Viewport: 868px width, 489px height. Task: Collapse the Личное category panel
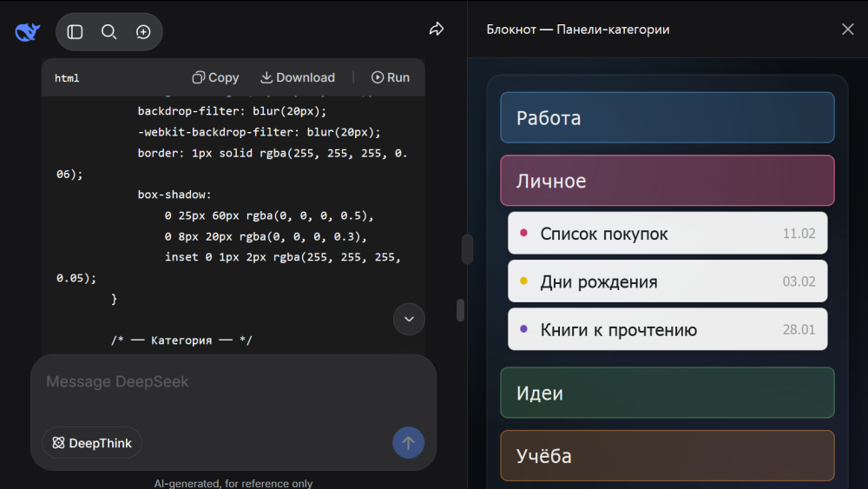coord(667,181)
